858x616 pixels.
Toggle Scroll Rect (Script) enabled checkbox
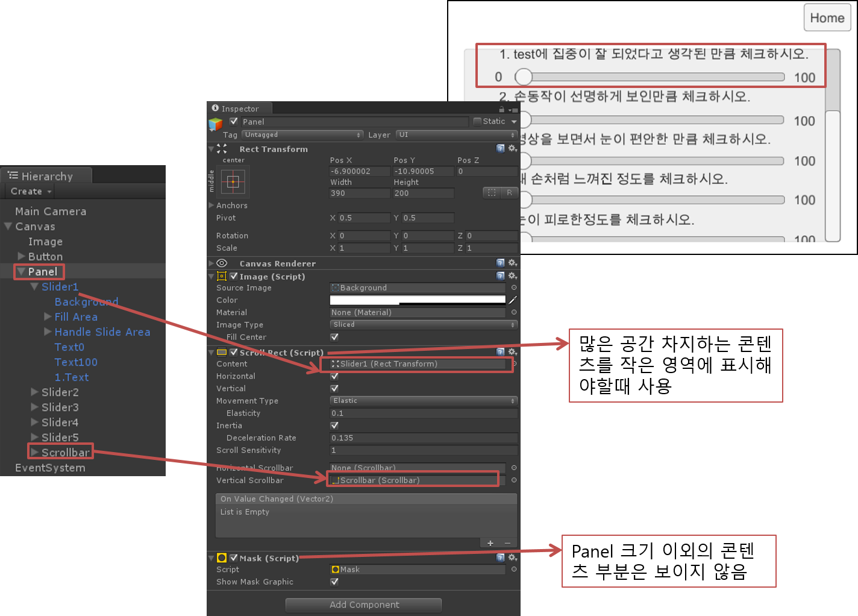(234, 352)
